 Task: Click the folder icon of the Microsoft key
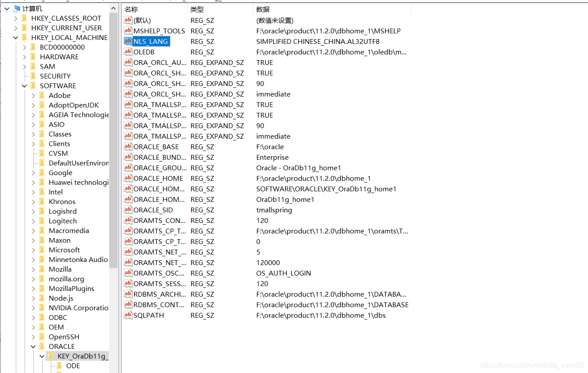click(42, 250)
